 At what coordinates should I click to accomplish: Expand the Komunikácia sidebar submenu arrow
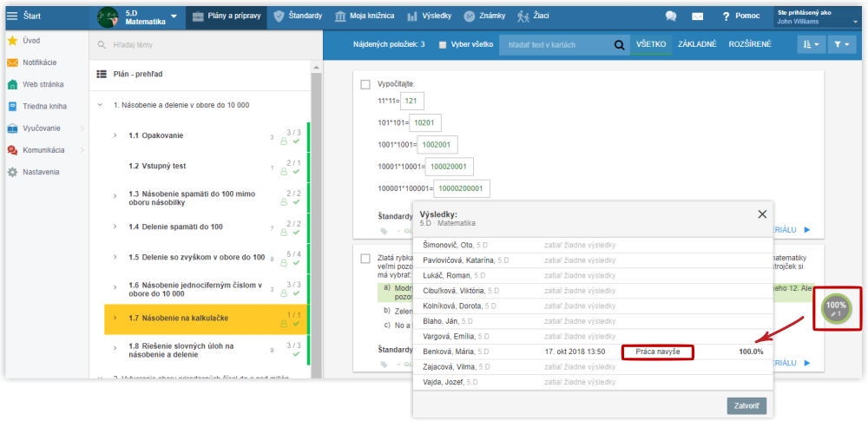tap(82, 150)
